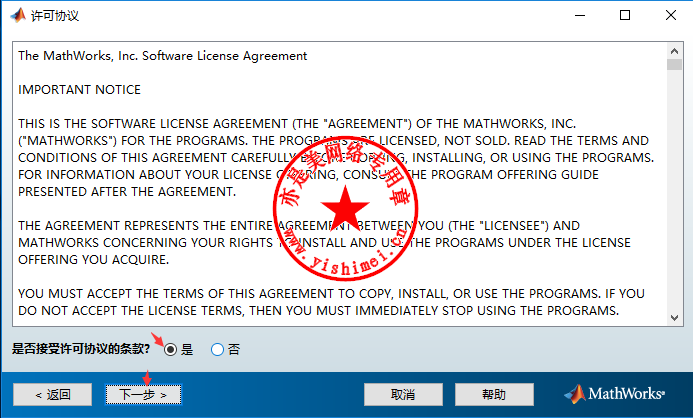Minimize the 许可协议 window
This screenshot has width=693, height=418.
pyautogui.click(x=580, y=15)
